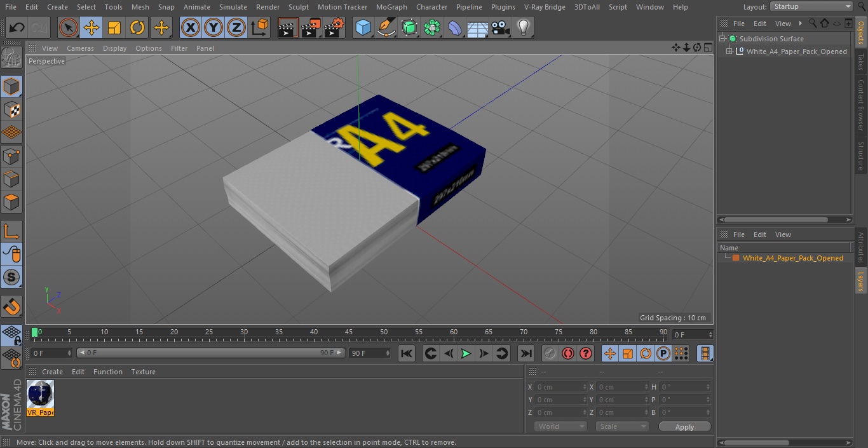Open the Objects vertical tab
The width and height of the screenshot is (868, 448).
click(x=860, y=32)
